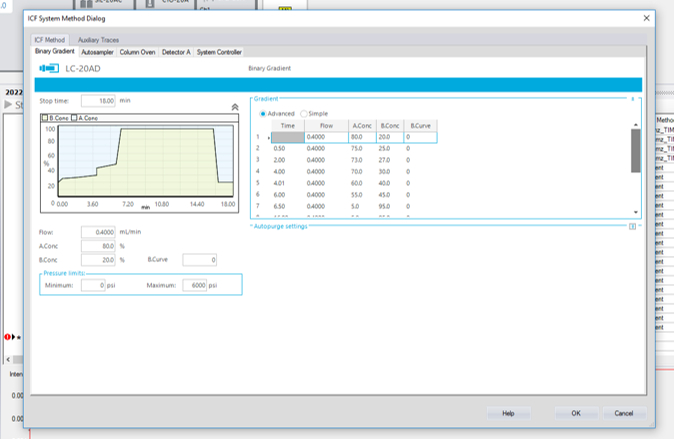Click the LC-20AD pump icon

[x=49, y=68]
